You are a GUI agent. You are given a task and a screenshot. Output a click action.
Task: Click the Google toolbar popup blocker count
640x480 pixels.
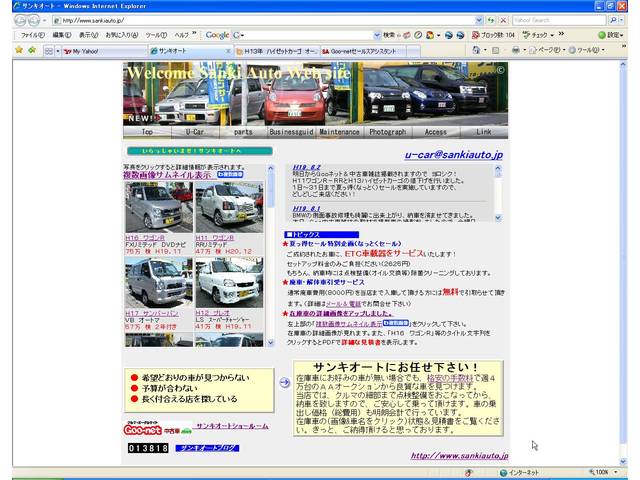pos(493,35)
